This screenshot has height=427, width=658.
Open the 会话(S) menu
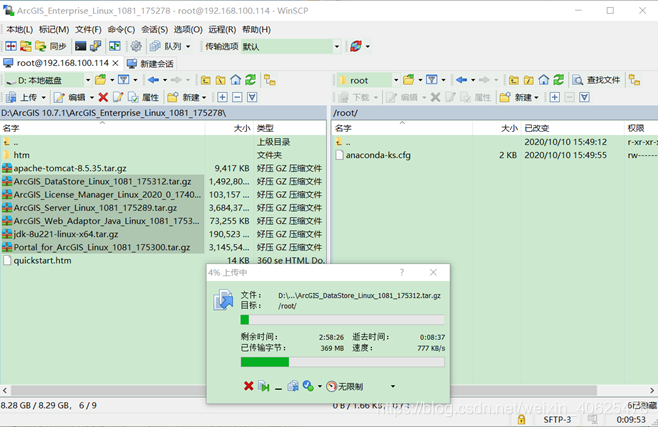coord(154,29)
